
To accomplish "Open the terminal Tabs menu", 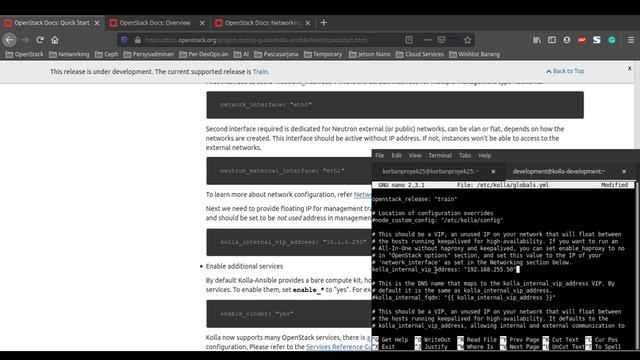I will (x=465, y=156).
